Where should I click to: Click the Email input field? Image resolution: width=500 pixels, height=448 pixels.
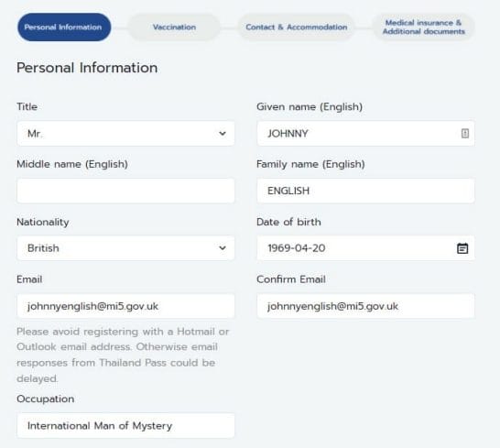(125, 306)
